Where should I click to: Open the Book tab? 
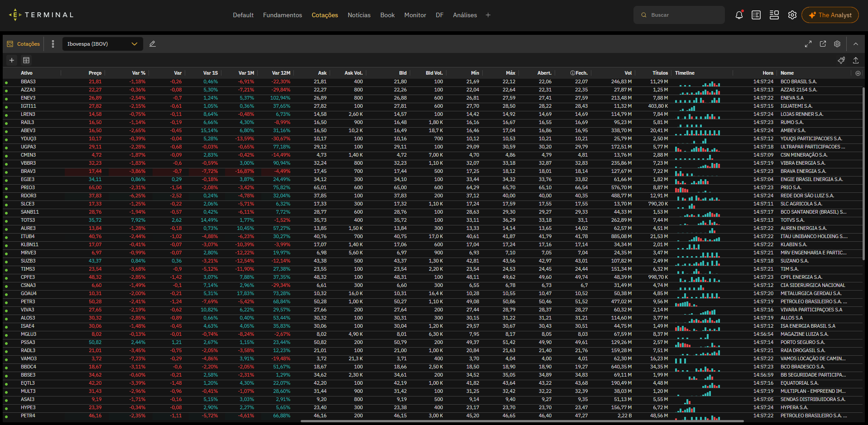click(x=388, y=15)
